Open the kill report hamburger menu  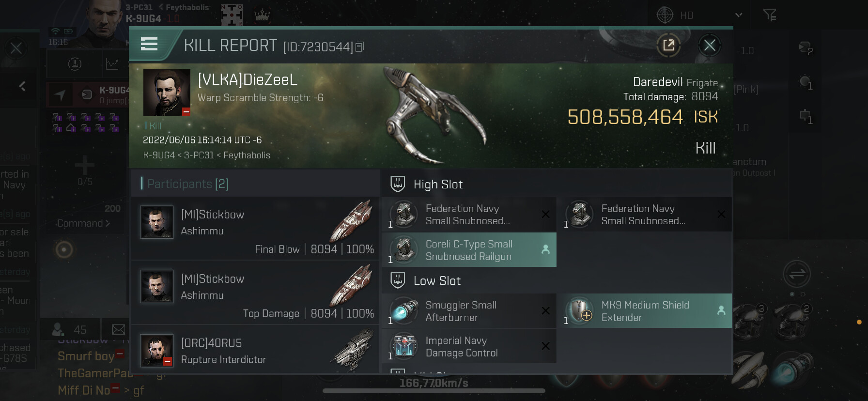pos(149,45)
